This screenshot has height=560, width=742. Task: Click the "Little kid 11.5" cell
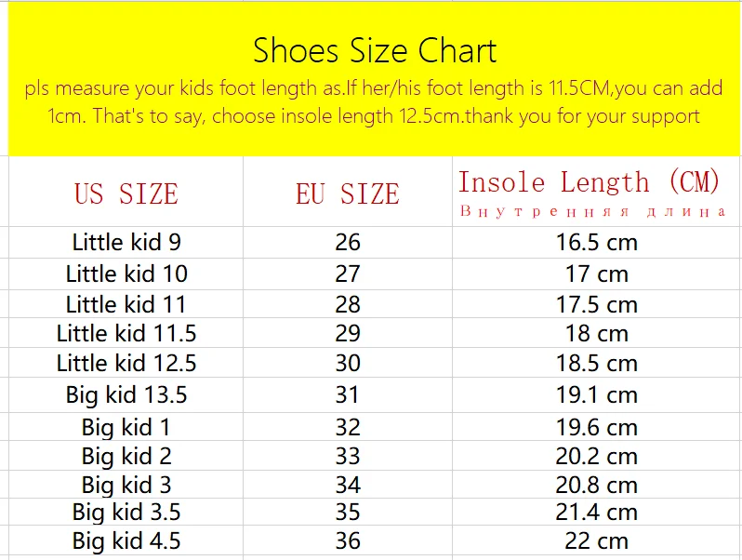[126, 334]
